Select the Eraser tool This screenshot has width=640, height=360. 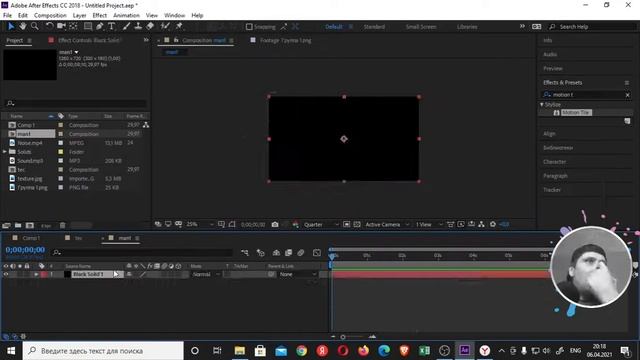(x=150, y=27)
